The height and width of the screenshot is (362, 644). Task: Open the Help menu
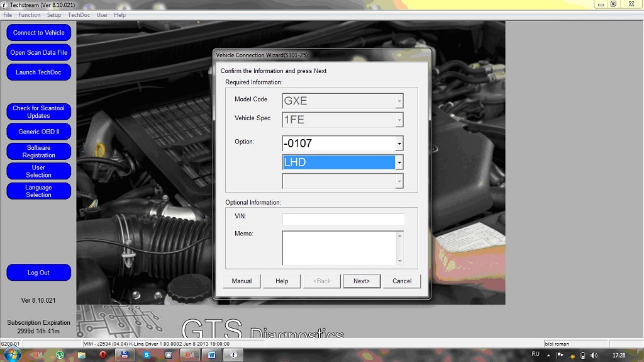(120, 15)
